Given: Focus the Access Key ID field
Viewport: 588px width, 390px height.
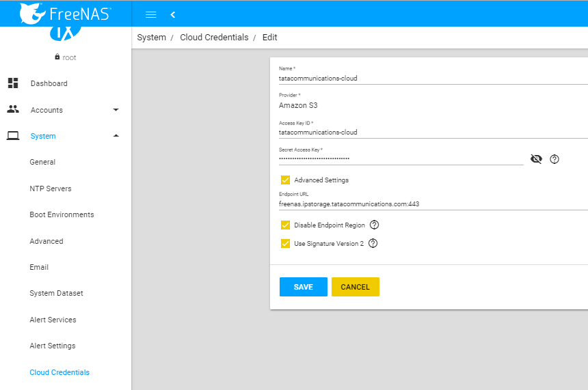Looking at the screenshot, I should [433, 133].
